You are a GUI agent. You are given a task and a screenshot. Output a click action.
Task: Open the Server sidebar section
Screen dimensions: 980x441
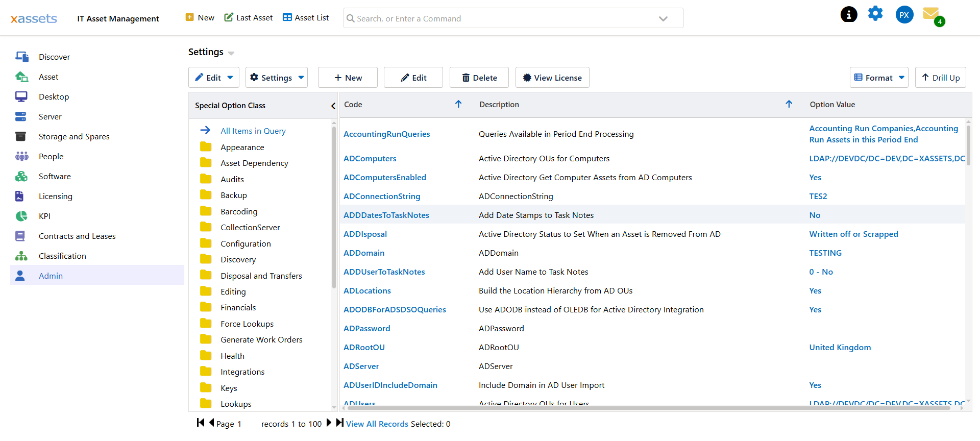97,116
